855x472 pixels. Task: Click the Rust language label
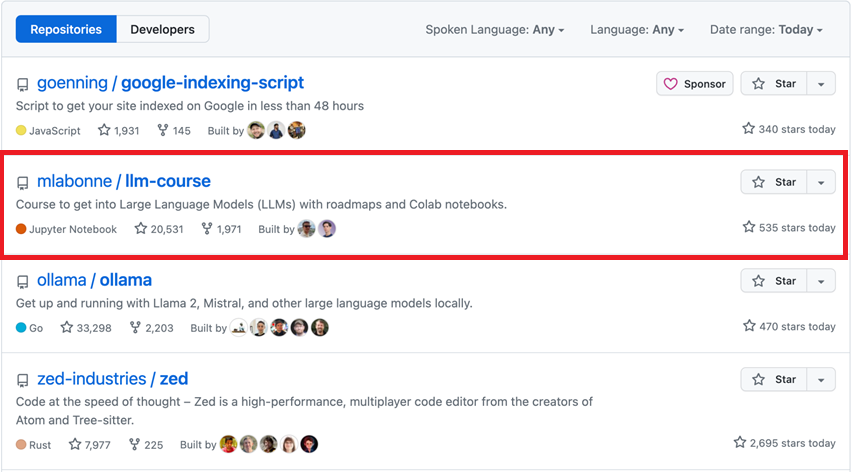click(x=34, y=445)
